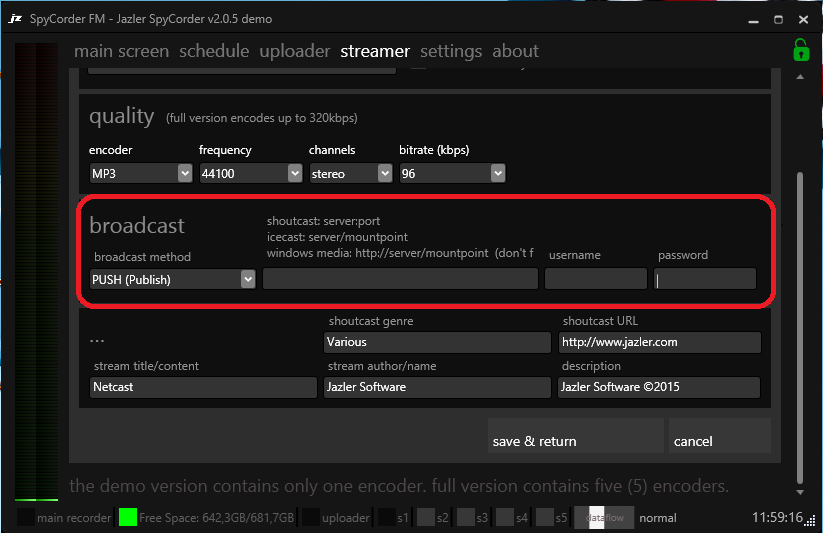Minimize the SpyCorder window
This screenshot has width=823, height=533.
(754, 20)
